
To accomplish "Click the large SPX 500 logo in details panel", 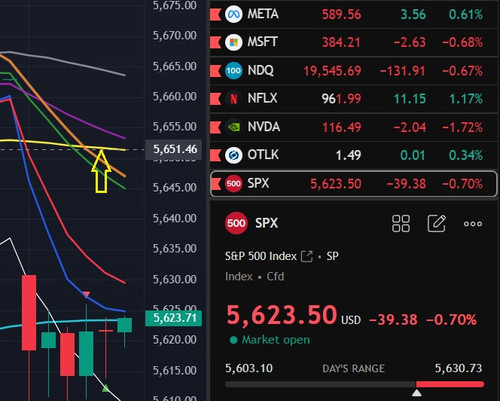I will [x=236, y=223].
